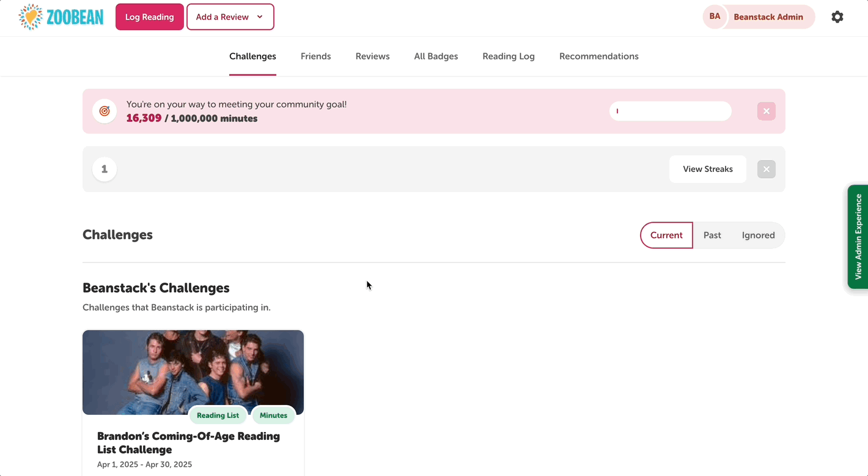Open the View Admin Experience panel
The height and width of the screenshot is (476, 868).
click(858, 237)
